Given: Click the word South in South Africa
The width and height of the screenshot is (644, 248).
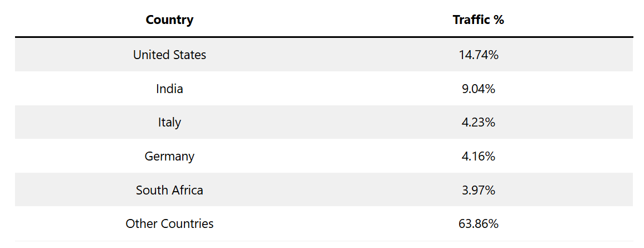Looking at the screenshot, I should click(x=151, y=190).
